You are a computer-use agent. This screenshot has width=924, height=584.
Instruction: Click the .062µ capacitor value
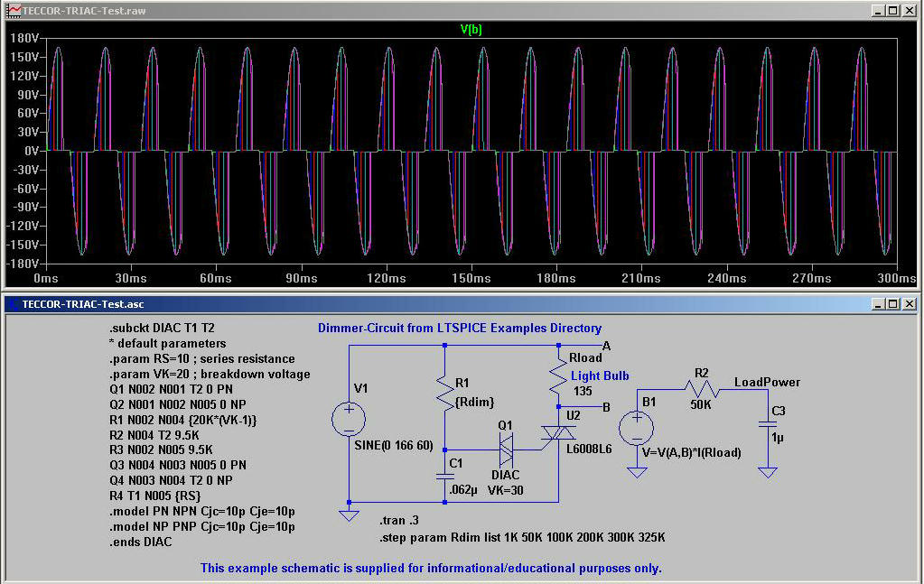point(462,490)
